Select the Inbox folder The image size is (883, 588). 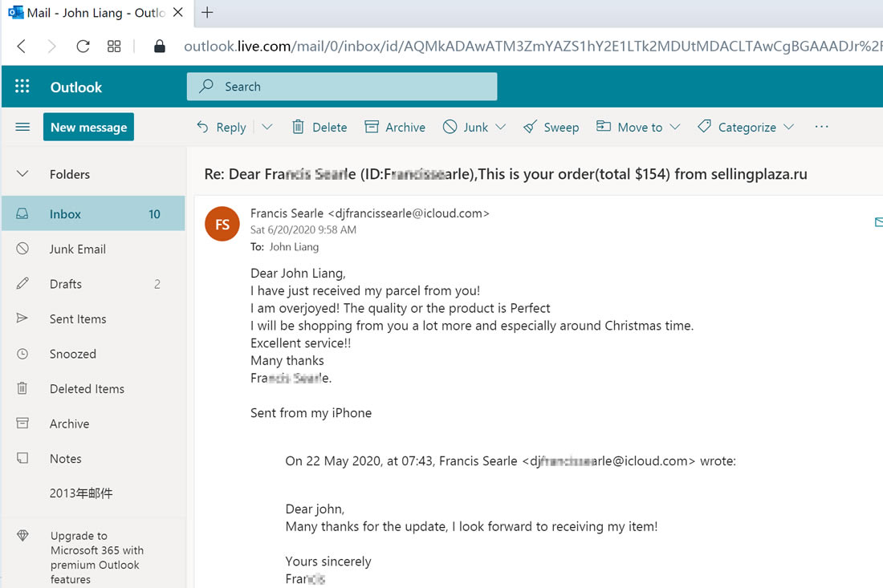coord(93,214)
